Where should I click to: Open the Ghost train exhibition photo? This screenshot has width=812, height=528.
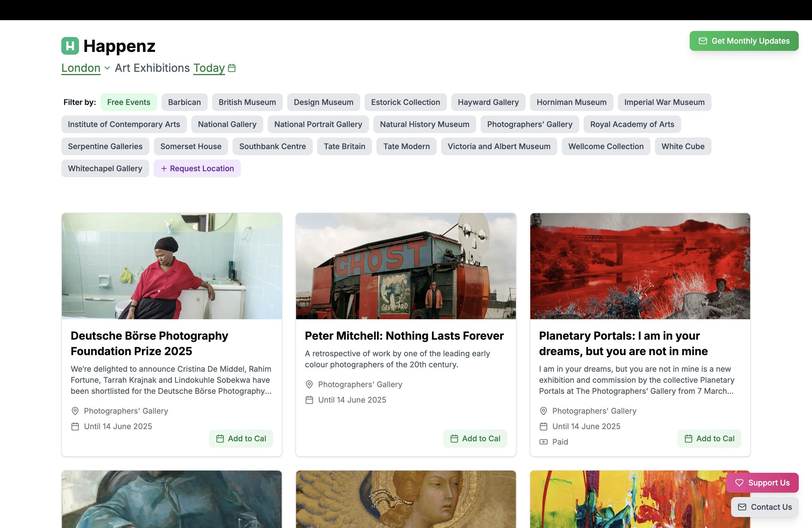[406, 266]
